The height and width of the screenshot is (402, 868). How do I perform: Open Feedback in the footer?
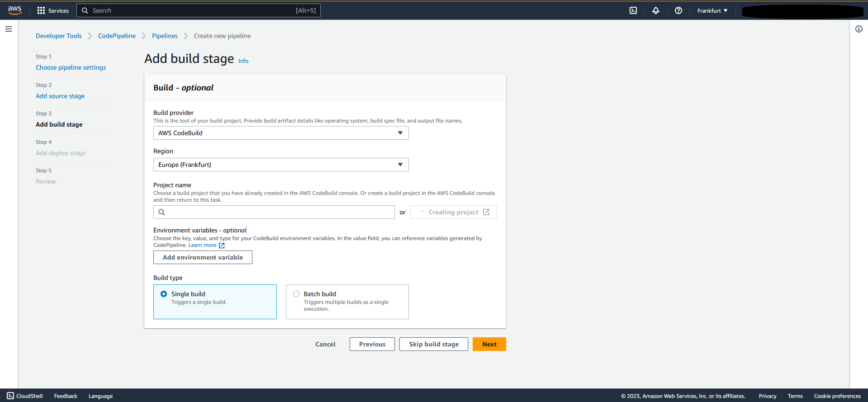tap(66, 396)
